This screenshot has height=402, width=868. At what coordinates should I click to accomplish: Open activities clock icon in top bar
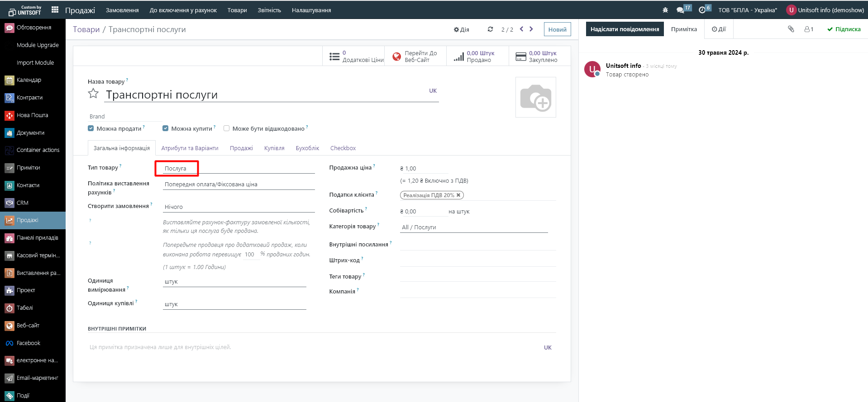click(x=702, y=10)
